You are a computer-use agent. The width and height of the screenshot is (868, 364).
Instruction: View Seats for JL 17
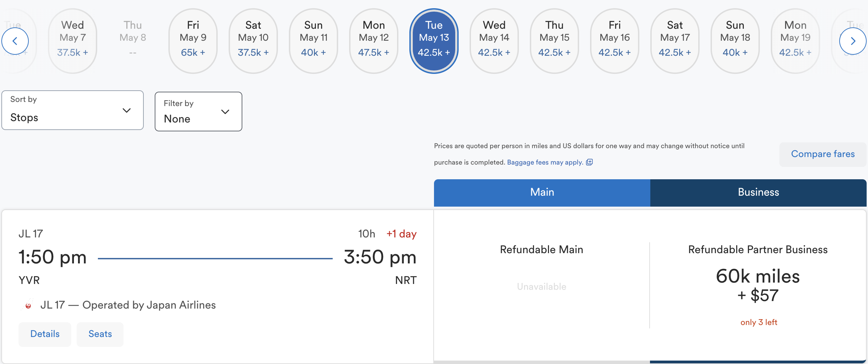[x=100, y=334]
